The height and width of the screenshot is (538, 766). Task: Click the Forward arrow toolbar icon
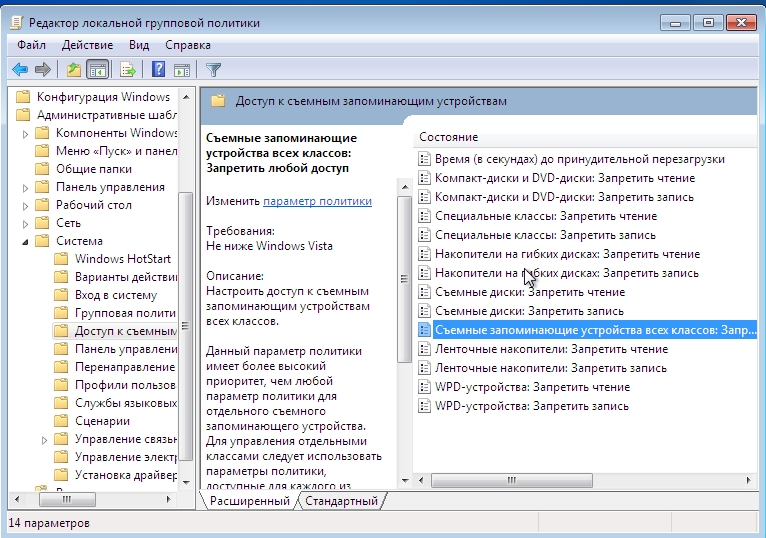pos(43,70)
